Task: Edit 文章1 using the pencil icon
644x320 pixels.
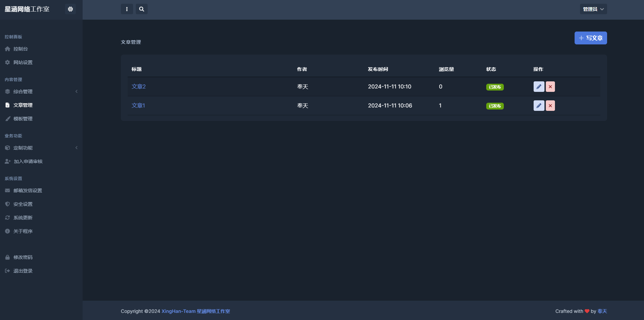Action: [x=539, y=106]
